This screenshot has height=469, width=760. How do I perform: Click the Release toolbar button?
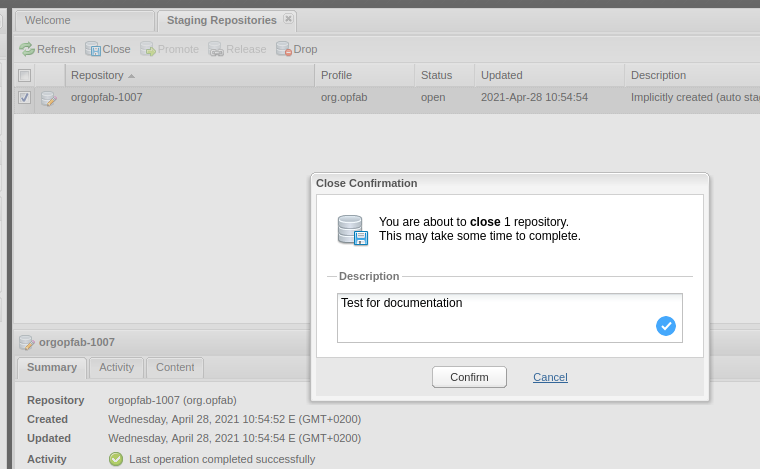[x=238, y=49]
